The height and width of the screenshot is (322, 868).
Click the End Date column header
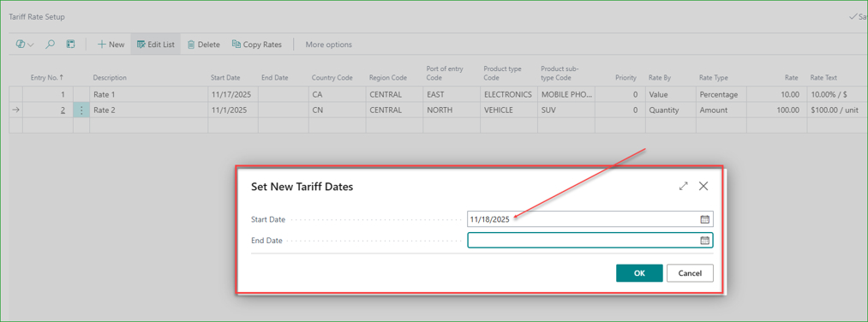(x=274, y=77)
